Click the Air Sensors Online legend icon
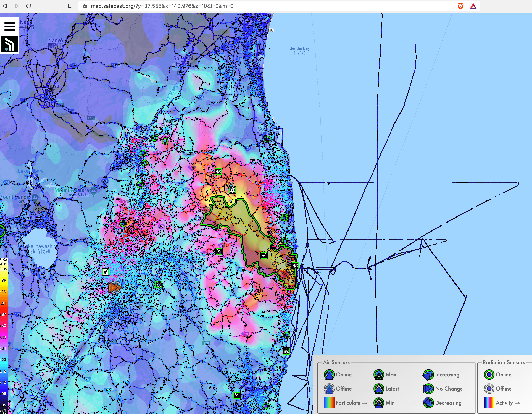Image resolution: width=532 pixels, height=414 pixels. (x=329, y=375)
